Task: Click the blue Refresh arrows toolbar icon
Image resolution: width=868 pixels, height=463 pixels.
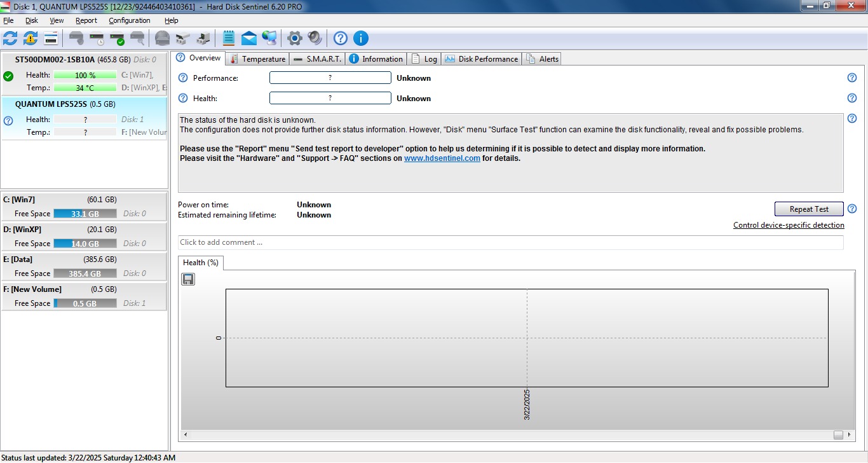Action: coord(10,38)
